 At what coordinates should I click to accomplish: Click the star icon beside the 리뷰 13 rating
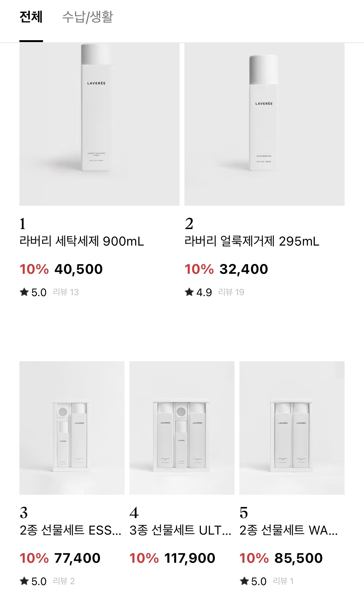tap(24, 292)
